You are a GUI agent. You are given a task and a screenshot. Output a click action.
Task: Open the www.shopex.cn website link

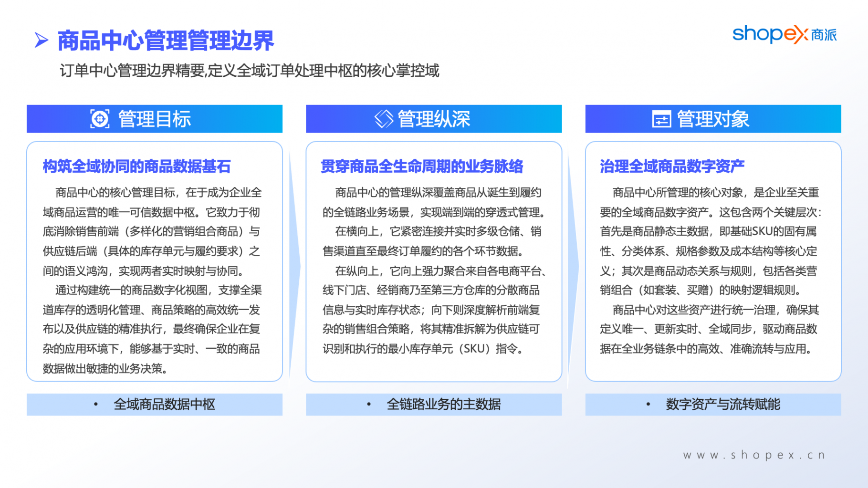pos(754,455)
